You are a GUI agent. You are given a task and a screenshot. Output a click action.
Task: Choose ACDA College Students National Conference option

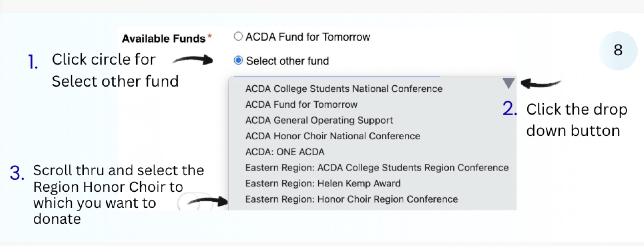(344, 89)
